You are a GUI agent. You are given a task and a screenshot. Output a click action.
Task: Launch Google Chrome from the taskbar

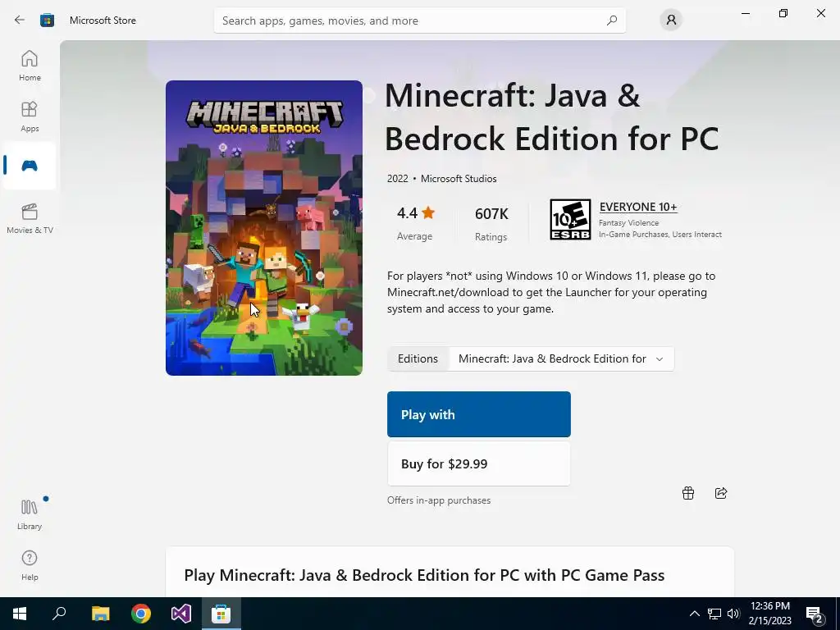[141, 614]
